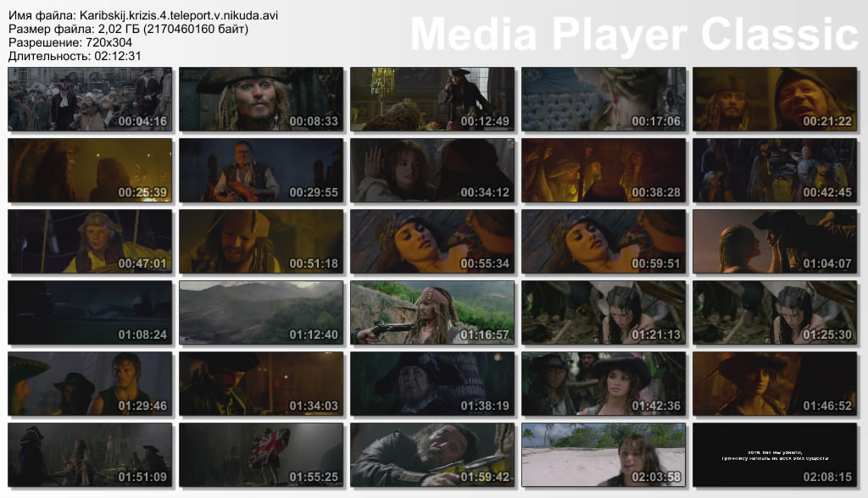The width and height of the screenshot is (868, 498).
Task: Select the thumbnail stamped 00:08:33
Action: pyautogui.click(x=261, y=99)
